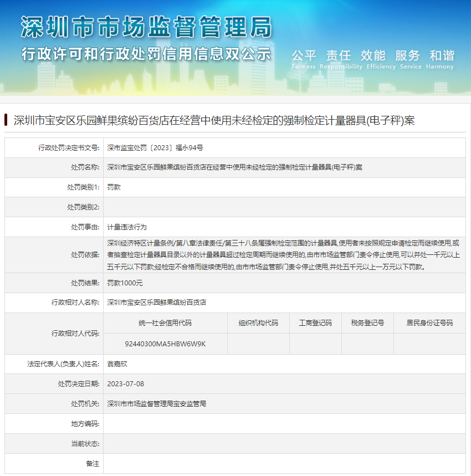
Task: Click the label 处罚依据:
Action: coord(85,255)
